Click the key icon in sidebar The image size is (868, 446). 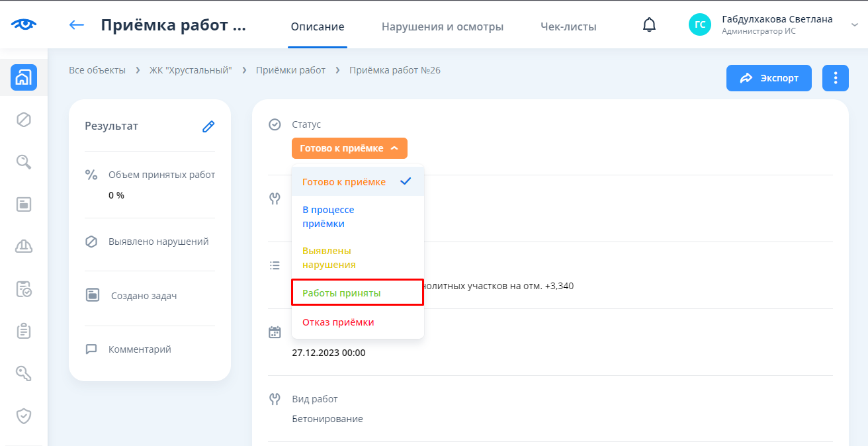click(24, 374)
